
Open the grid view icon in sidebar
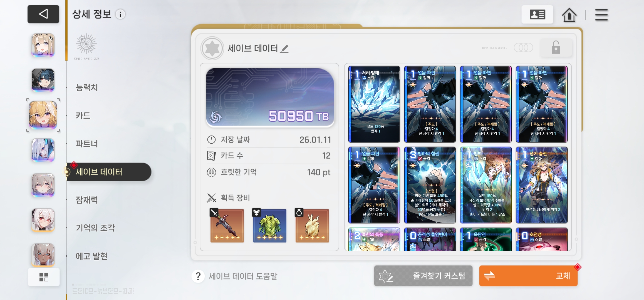(44, 277)
